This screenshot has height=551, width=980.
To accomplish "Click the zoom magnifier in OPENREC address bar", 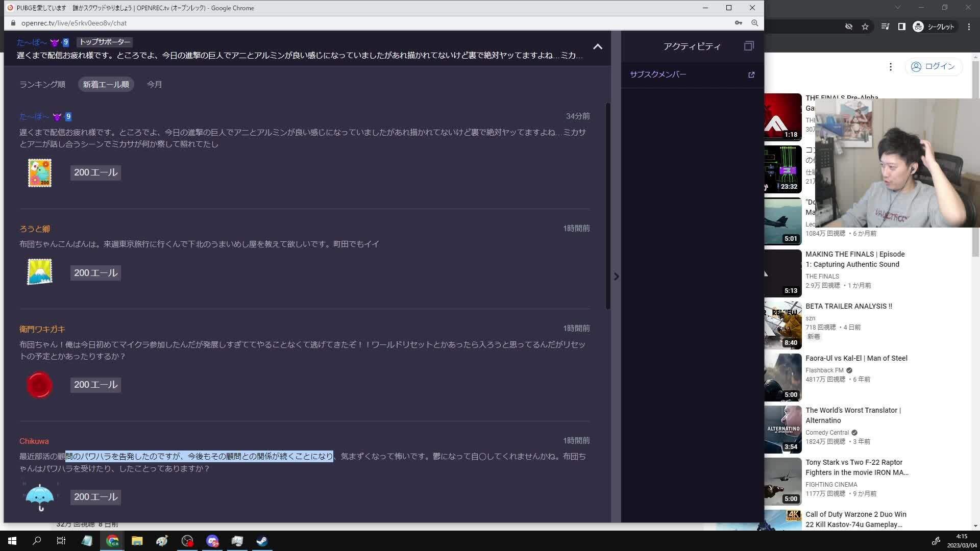I will (754, 23).
